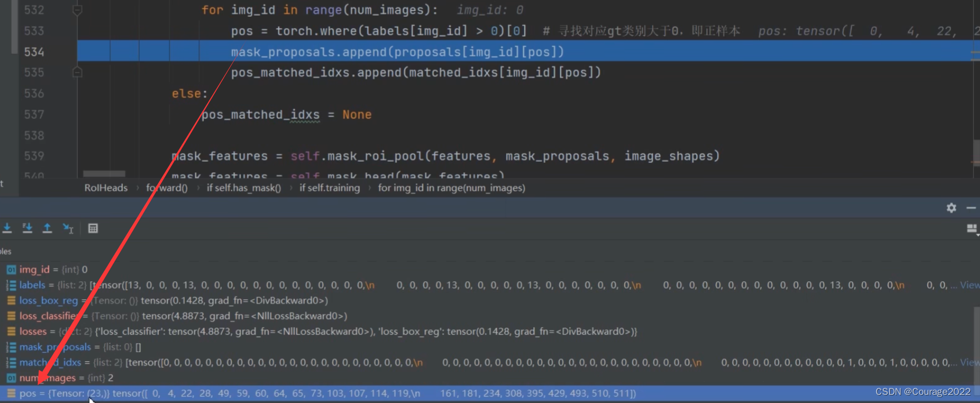The image size is (980, 403).
Task: Go to 'if self.training' breadcrumb
Action: point(330,188)
